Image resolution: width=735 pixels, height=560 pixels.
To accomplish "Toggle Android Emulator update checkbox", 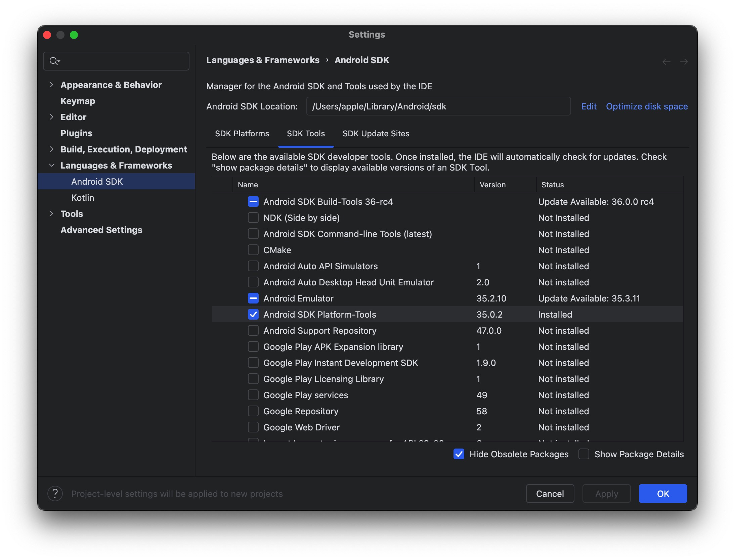I will coord(253,298).
